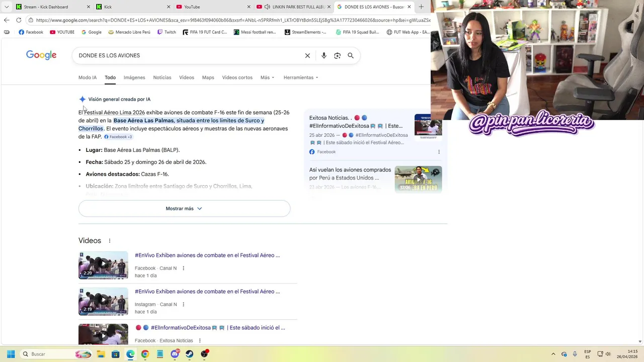Open Google Chrome from the taskbar
Screen dimensions: 644x362
point(145,354)
